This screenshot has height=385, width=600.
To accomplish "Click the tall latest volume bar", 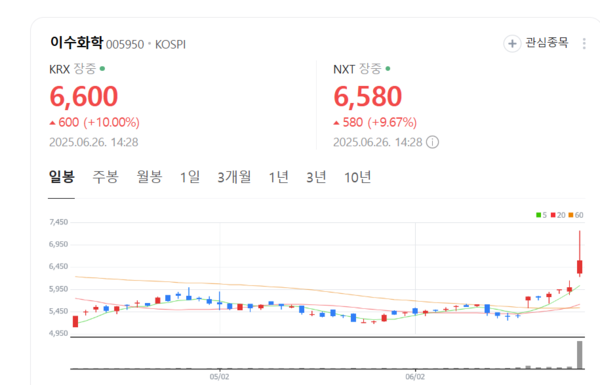I will pyautogui.click(x=580, y=355).
